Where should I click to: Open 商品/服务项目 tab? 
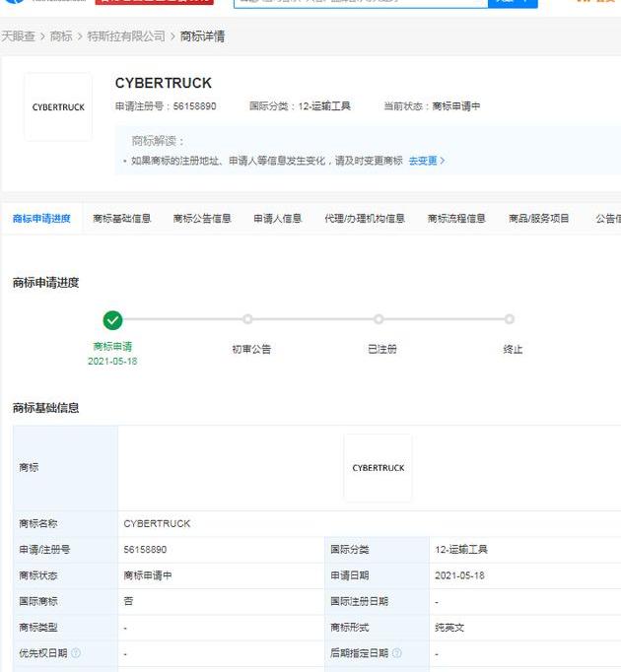coord(538,219)
